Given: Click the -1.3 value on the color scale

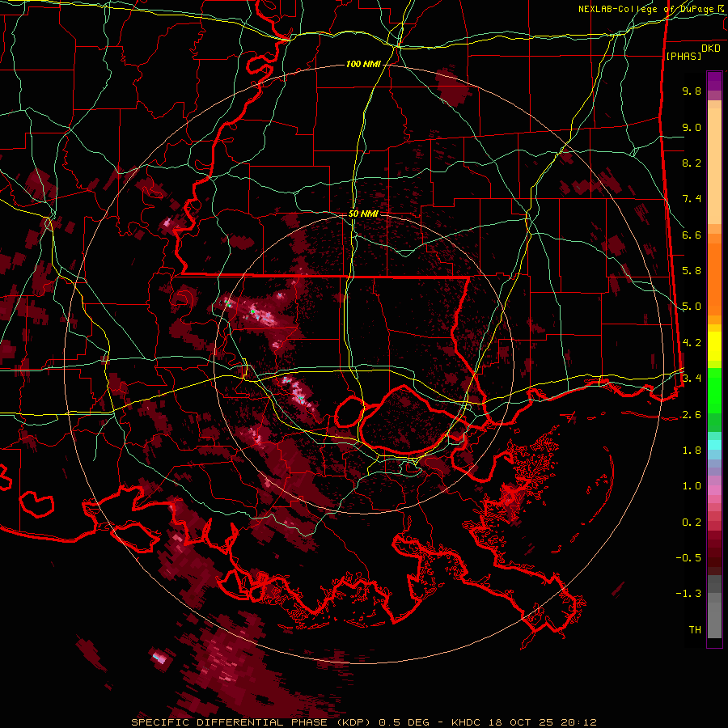Looking at the screenshot, I should click(688, 594).
